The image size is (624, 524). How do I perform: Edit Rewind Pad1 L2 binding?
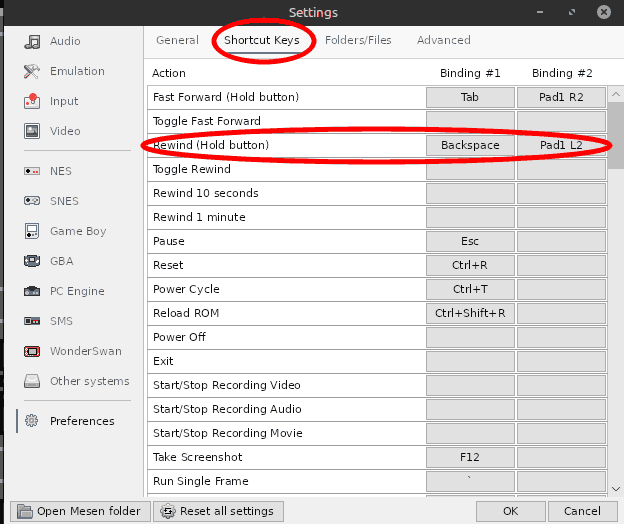pos(561,145)
